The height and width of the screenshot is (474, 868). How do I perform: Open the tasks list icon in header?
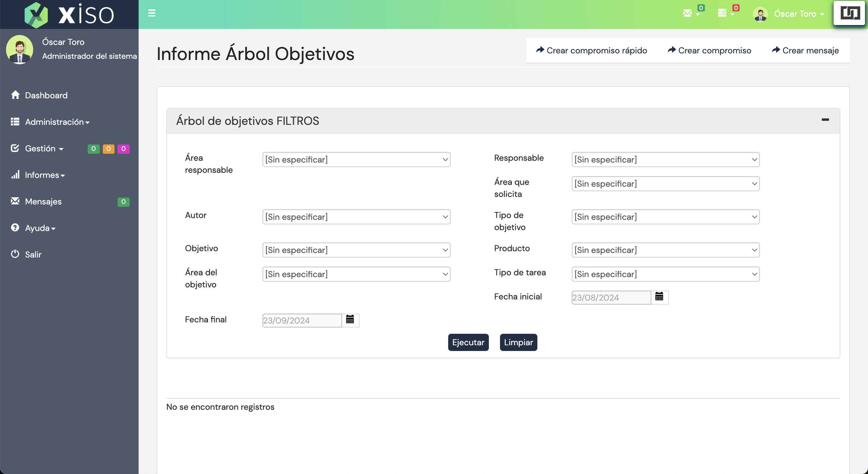(x=722, y=13)
